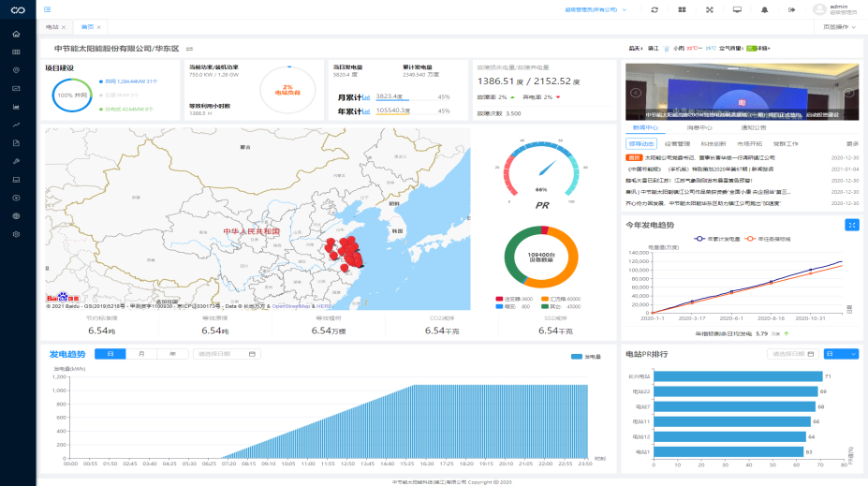The height and width of the screenshot is (486, 868).
Task: Click the admin user avatar
Action: click(x=819, y=9)
